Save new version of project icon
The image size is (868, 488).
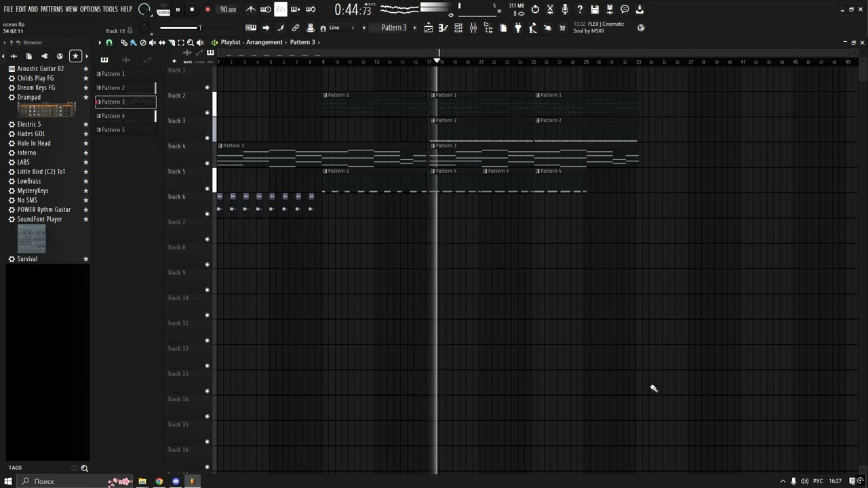pos(610,9)
